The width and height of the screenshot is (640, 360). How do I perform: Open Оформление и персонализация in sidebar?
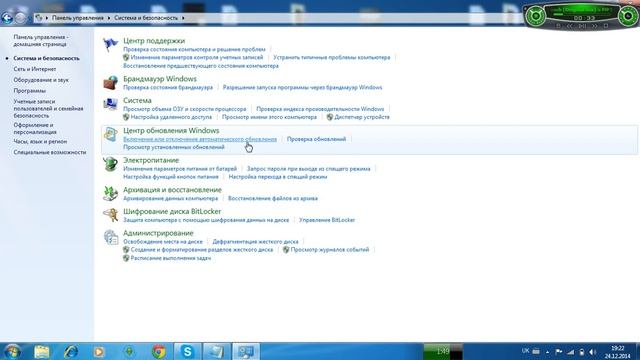[x=35, y=129]
